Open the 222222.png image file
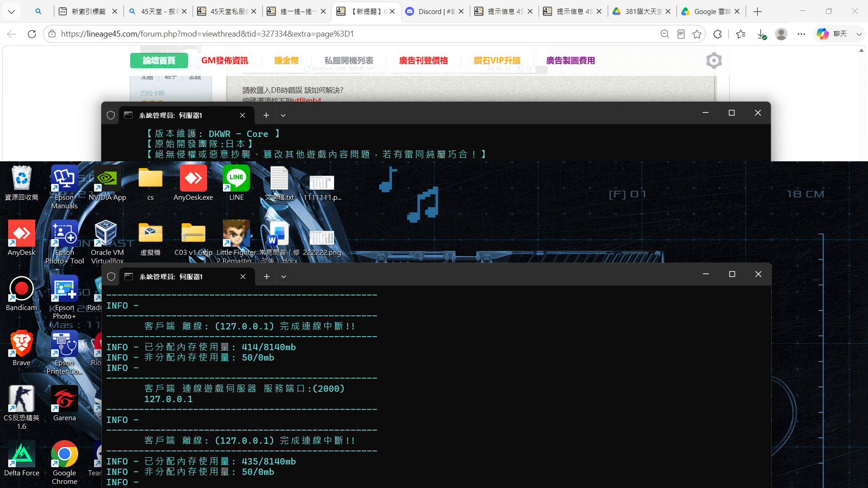The height and width of the screenshot is (488, 868). [x=322, y=242]
